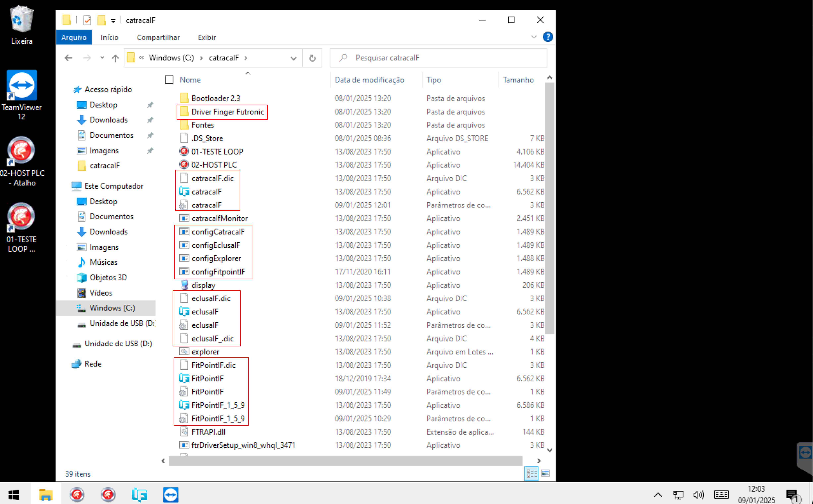Click the volume icon in system tray
Image resolution: width=813 pixels, height=504 pixels.
point(698,495)
